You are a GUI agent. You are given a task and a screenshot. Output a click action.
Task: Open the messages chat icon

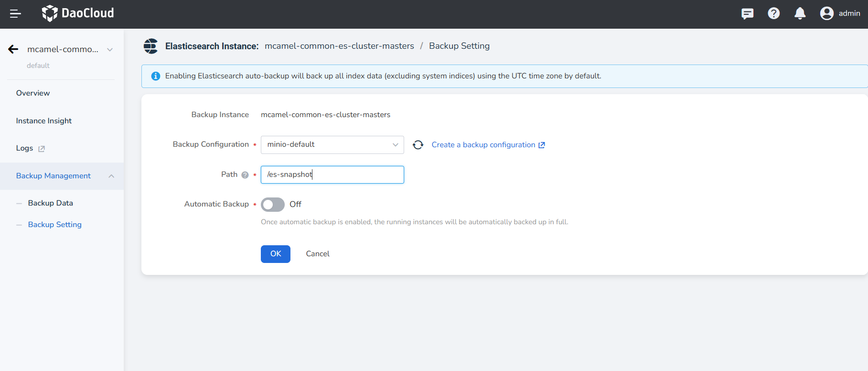point(747,13)
